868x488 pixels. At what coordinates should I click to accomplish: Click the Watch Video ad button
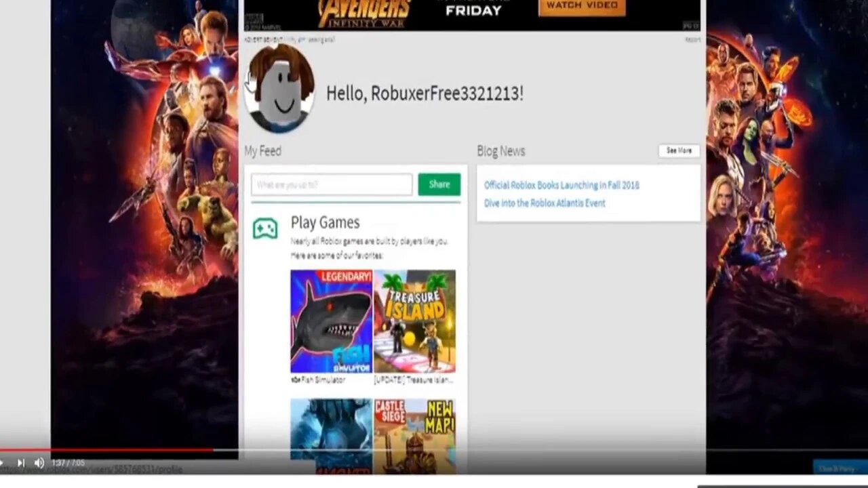coord(582,6)
